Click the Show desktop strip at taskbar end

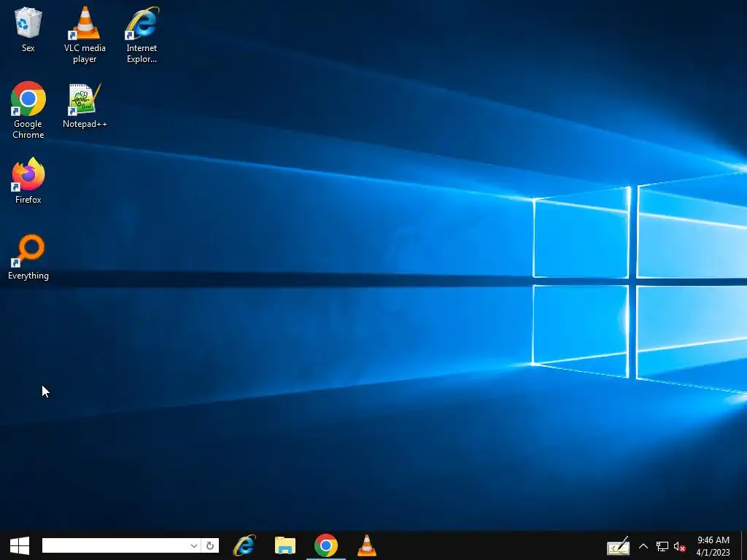[x=744, y=545]
